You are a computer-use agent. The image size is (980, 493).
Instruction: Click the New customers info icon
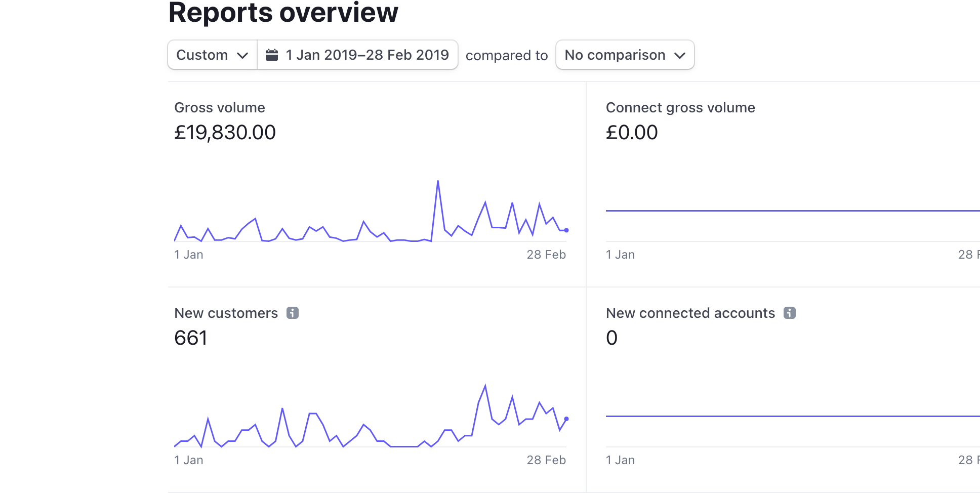point(293,313)
